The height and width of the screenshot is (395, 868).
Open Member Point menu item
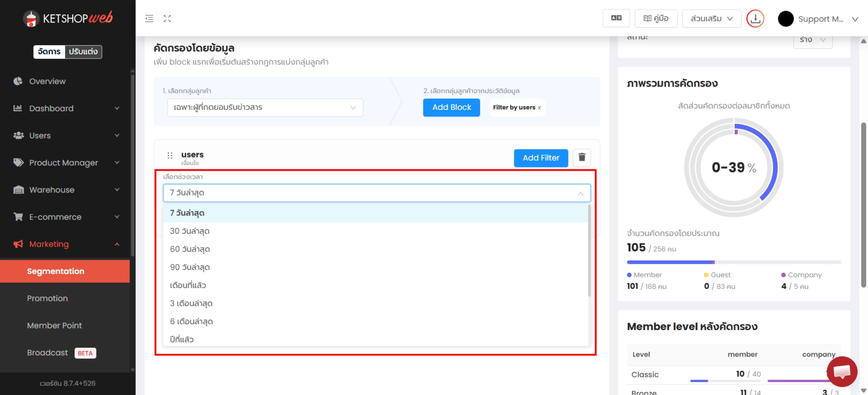[54, 326]
